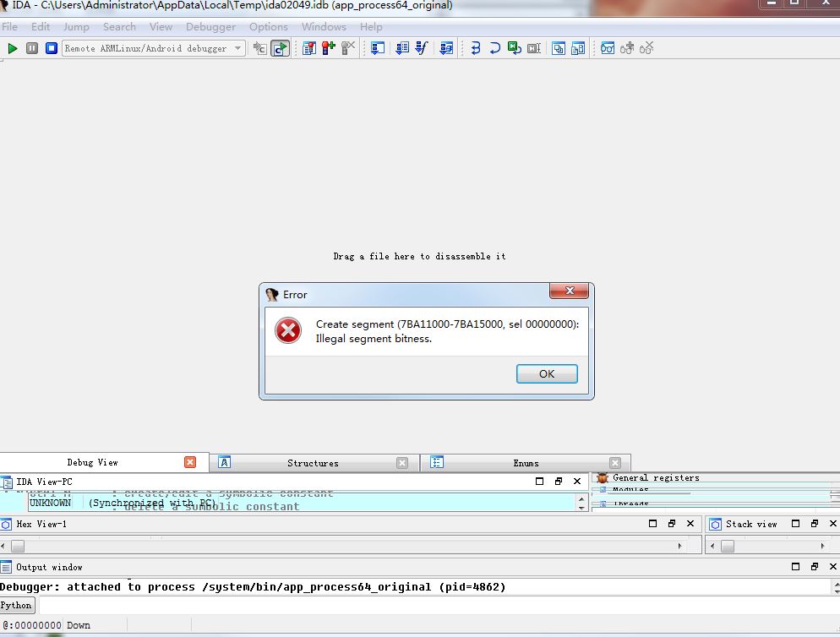The image size is (840, 637).
Task: Switch to the Debug View tab
Action: click(92, 462)
